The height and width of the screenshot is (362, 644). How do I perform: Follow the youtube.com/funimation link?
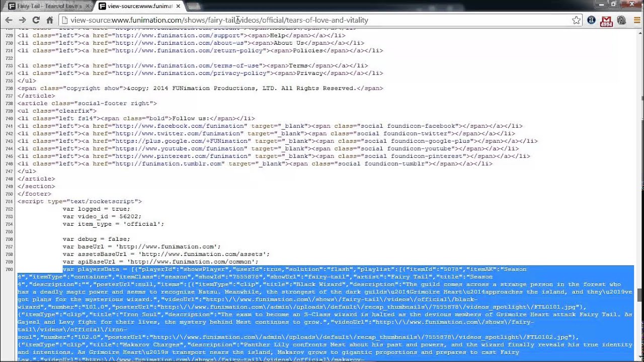[180, 149]
